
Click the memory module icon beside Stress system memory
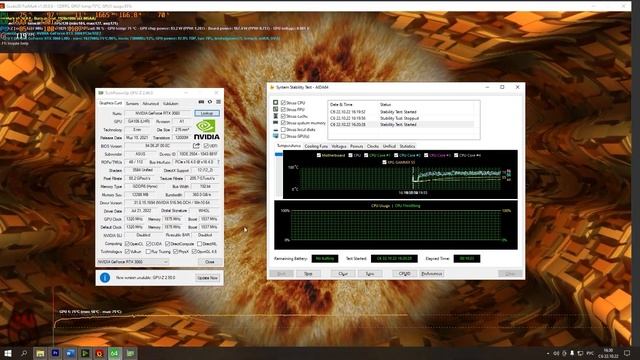click(276, 123)
